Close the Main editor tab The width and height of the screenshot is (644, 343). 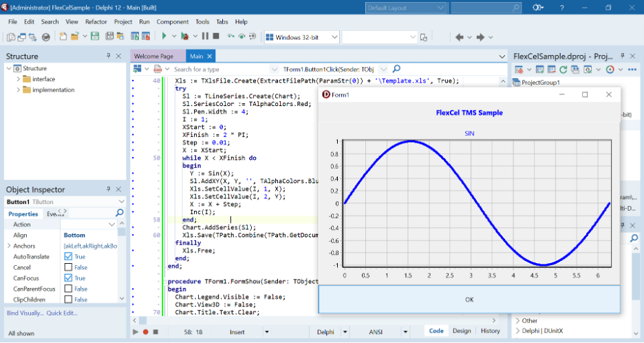click(x=209, y=56)
